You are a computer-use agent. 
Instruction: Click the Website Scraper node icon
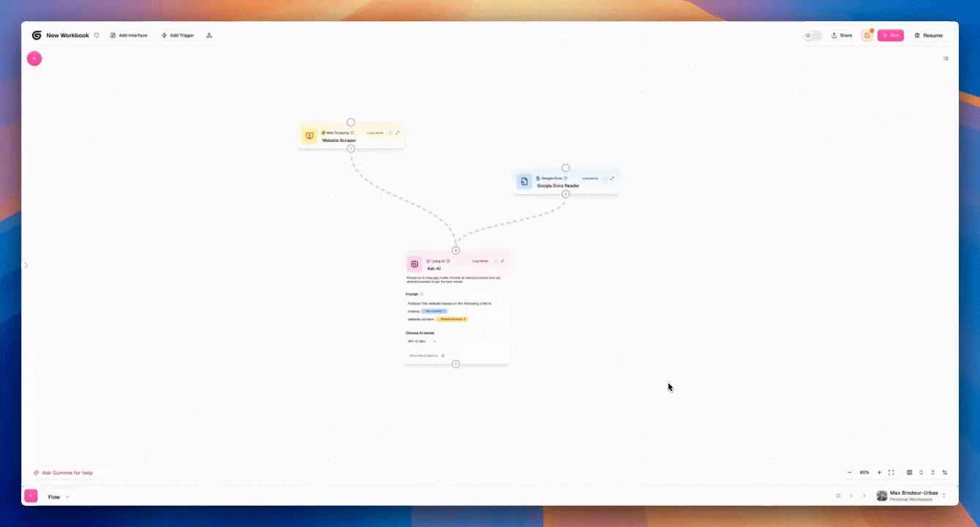[309, 136]
